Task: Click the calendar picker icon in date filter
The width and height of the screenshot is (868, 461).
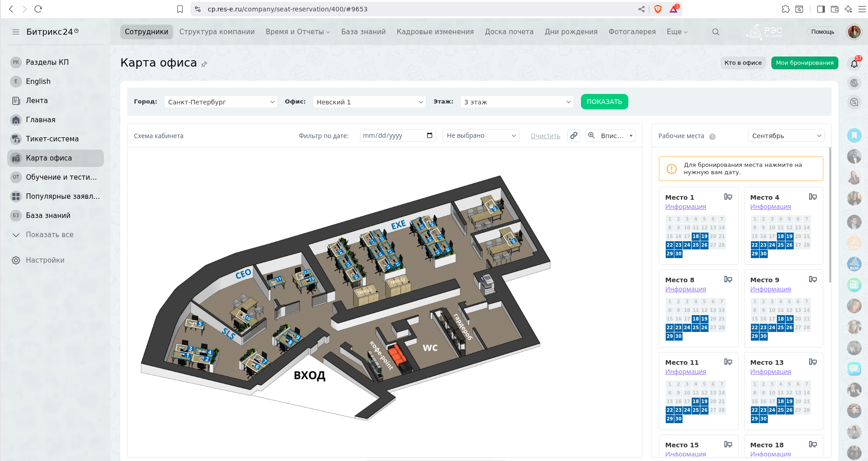Action: coord(429,135)
